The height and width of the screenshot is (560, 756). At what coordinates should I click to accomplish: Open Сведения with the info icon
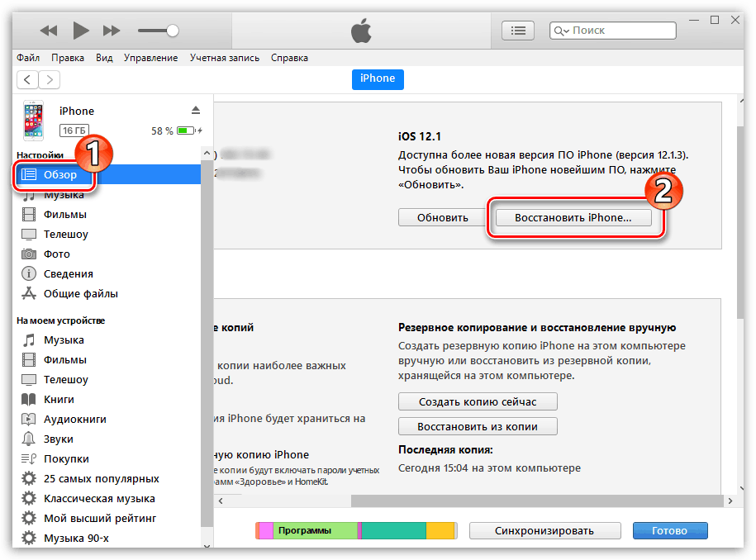click(107, 273)
